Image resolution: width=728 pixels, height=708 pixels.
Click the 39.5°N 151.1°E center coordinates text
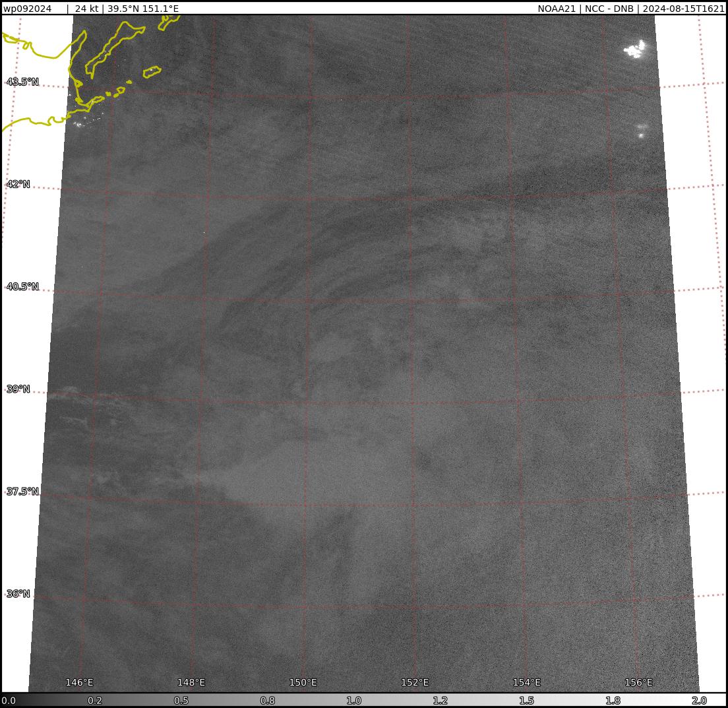pos(143,9)
